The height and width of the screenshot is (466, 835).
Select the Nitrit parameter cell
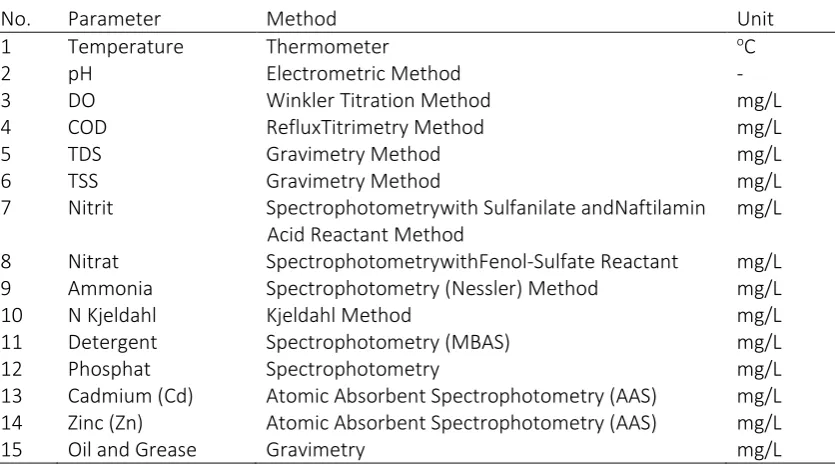(x=91, y=208)
